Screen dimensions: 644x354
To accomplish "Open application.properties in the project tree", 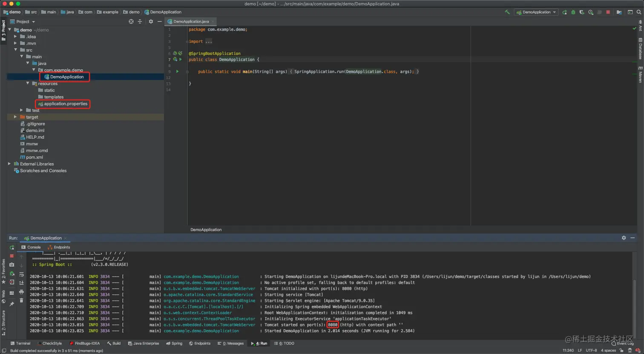I will point(65,104).
